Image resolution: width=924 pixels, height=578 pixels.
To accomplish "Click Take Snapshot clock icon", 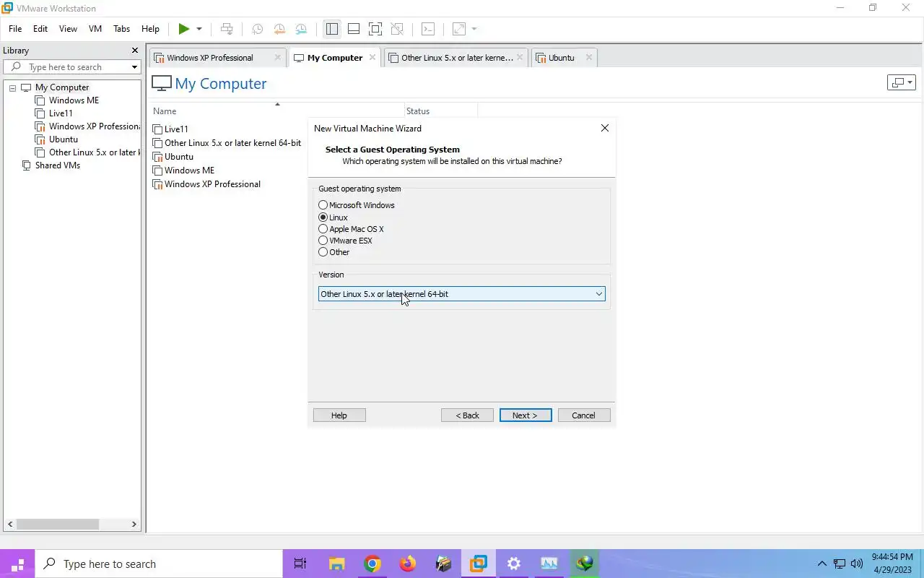I will click(x=257, y=29).
